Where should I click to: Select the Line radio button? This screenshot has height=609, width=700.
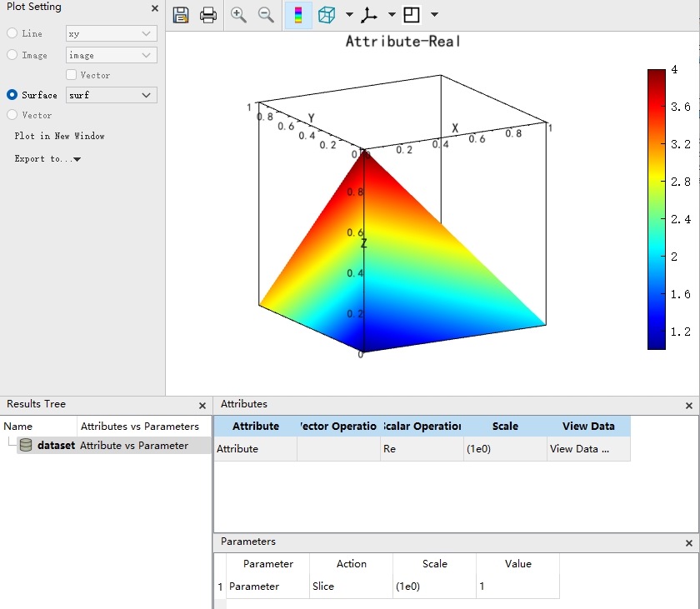pyautogui.click(x=12, y=33)
